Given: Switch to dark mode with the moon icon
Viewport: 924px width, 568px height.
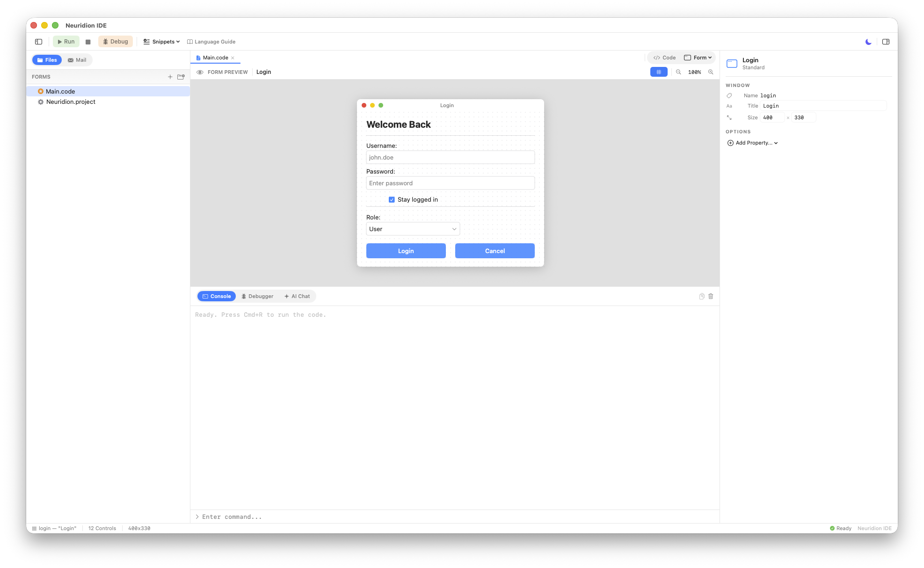Looking at the screenshot, I should 868,42.
